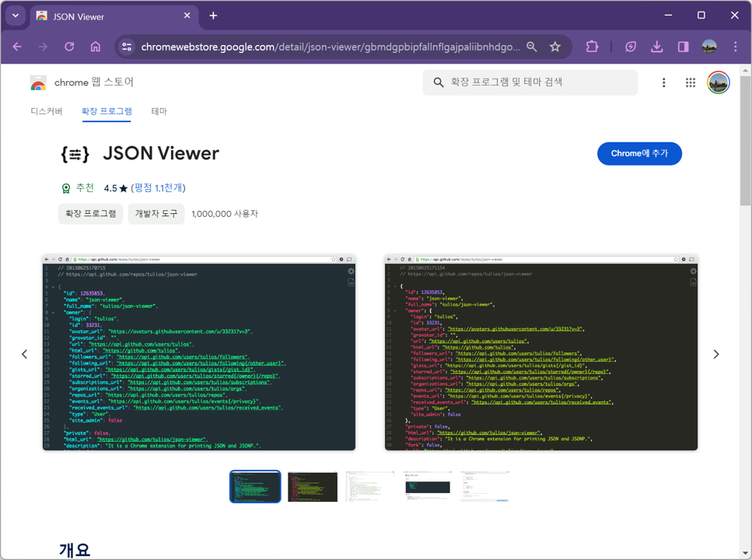The height and width of the screenshot is (560, 752).
Task: Toggle the browser side panel icon
Action: (683, 47)
